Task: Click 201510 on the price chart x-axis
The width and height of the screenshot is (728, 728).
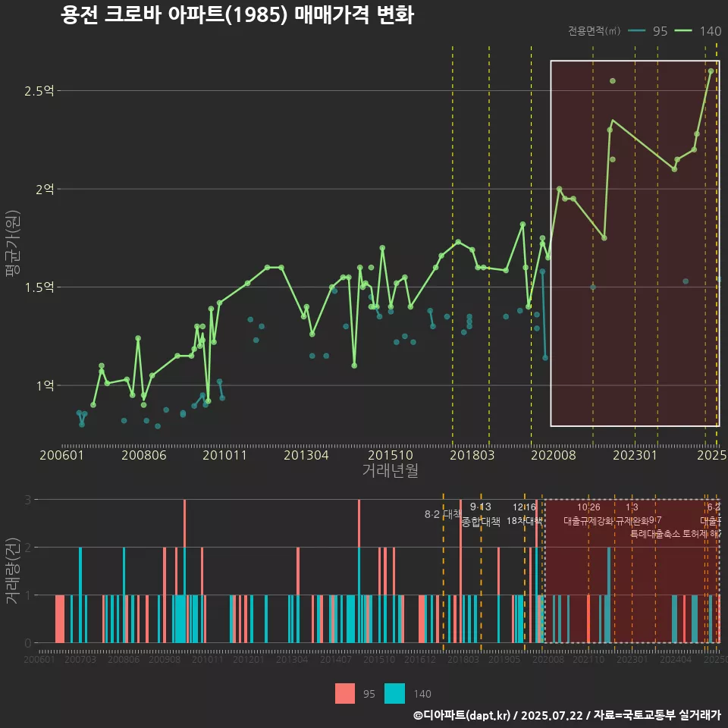Action: pos(391,455)
